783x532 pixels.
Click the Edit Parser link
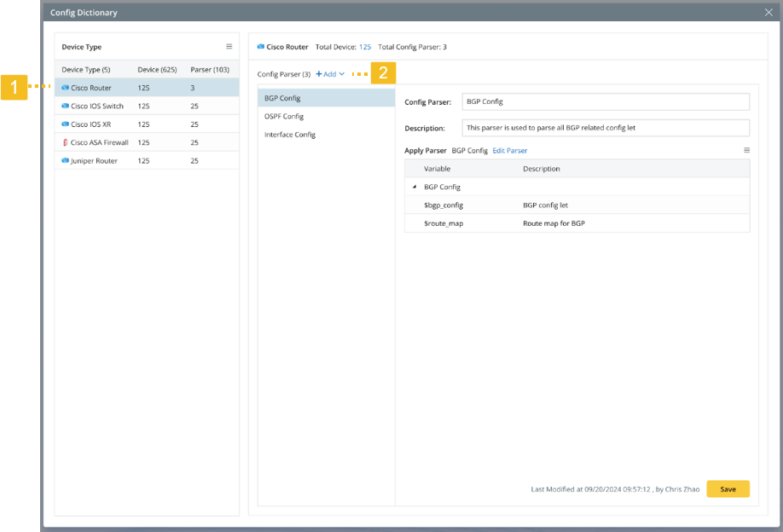pos(509,151)
